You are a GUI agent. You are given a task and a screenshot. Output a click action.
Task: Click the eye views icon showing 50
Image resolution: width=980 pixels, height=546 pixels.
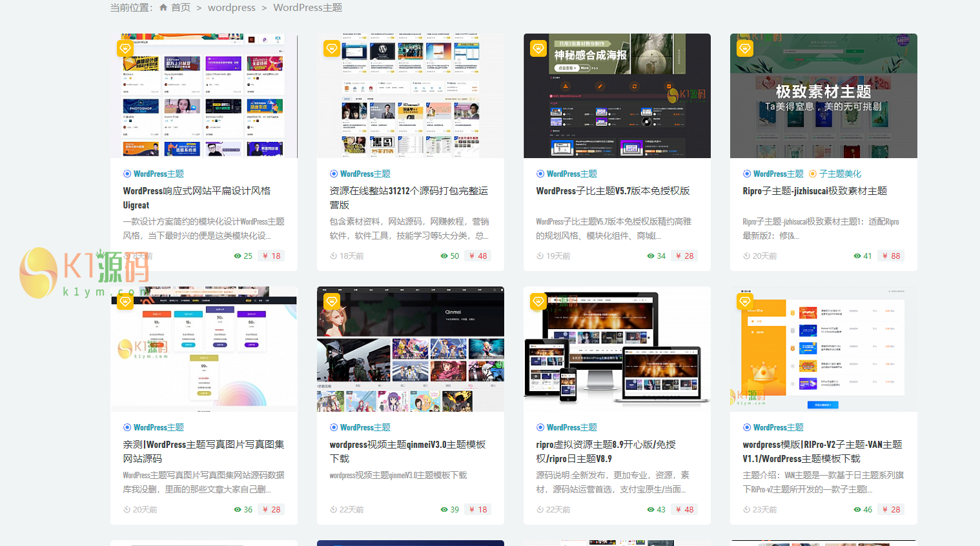coord(444,256)
